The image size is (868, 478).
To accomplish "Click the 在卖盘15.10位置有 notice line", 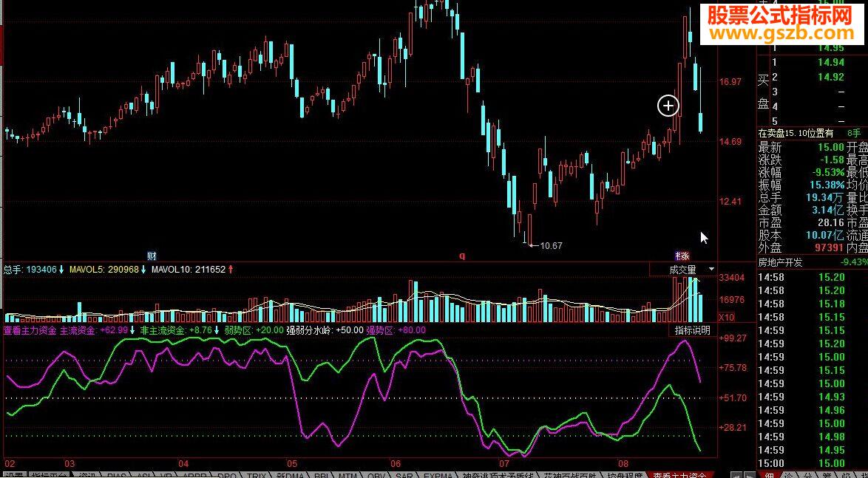I will click(796, 133).
